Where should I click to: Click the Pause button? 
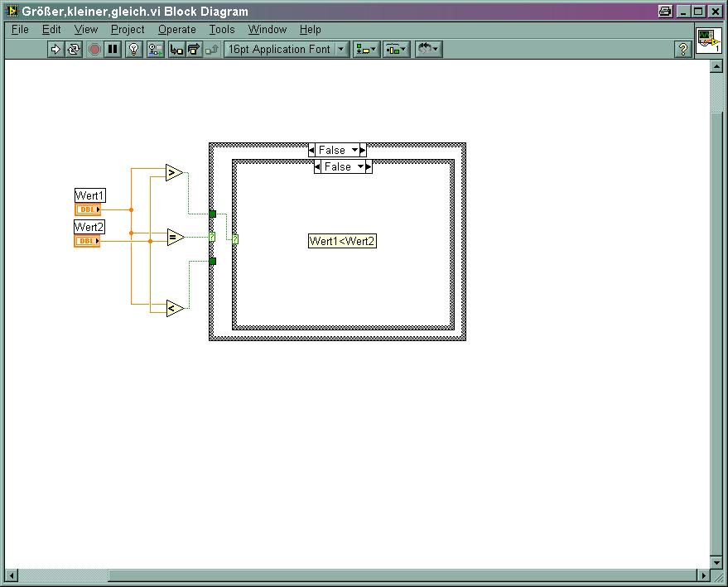[x=113, y=50]
